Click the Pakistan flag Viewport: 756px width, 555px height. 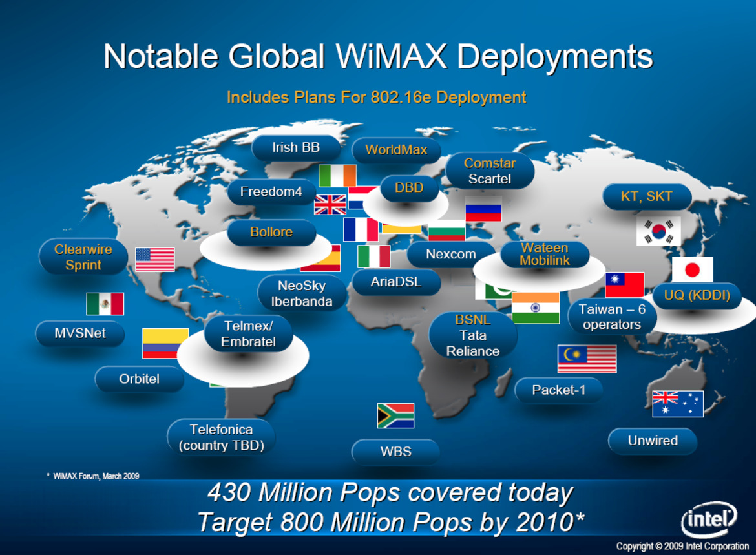pos(493,289)
